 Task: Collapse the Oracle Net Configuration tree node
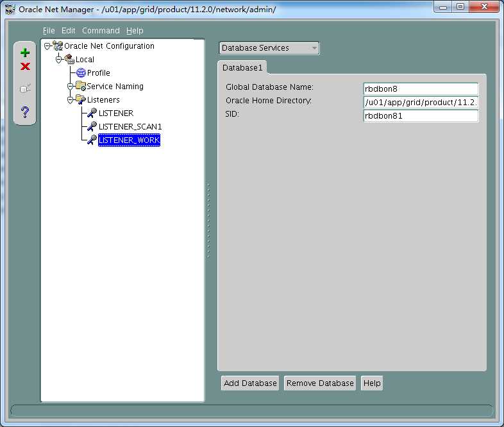tap(47, 47)
